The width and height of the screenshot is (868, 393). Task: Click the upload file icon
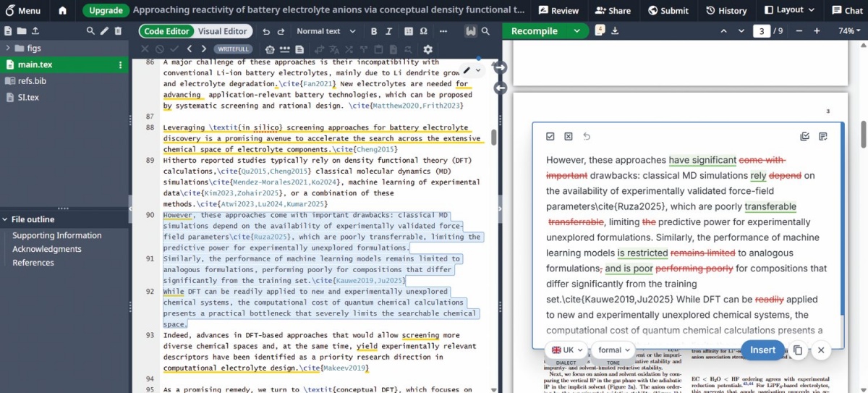pos(35,31)
